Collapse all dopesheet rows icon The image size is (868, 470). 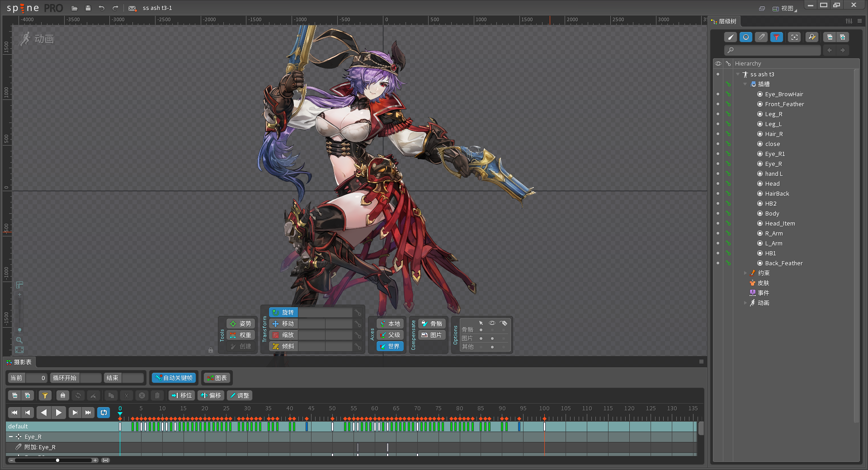15,395
